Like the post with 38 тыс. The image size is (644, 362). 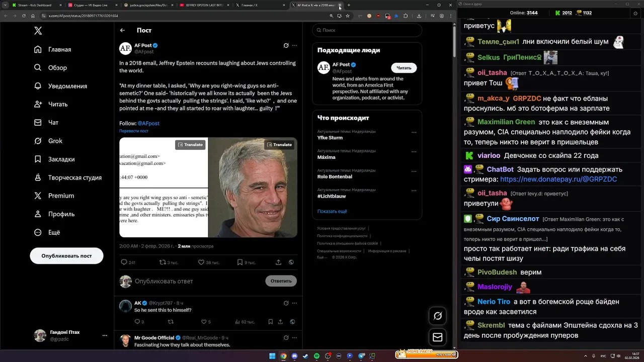point(201,262)
